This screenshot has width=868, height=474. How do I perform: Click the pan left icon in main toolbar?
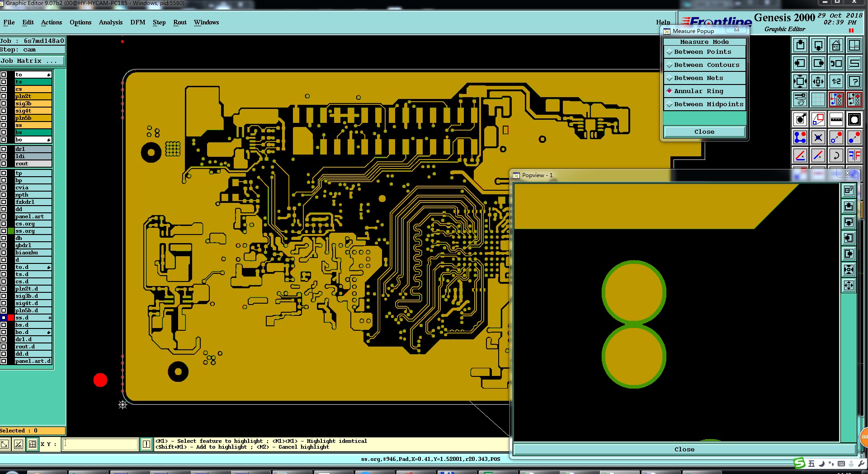pyautogui.click(x=800, y=63)
